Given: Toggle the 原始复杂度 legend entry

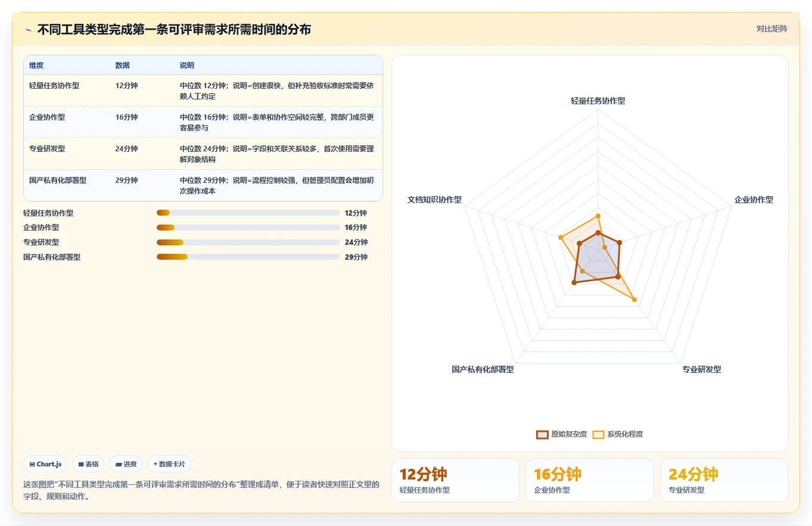Looking at the screenshot, I should click(x=561, y=434).
